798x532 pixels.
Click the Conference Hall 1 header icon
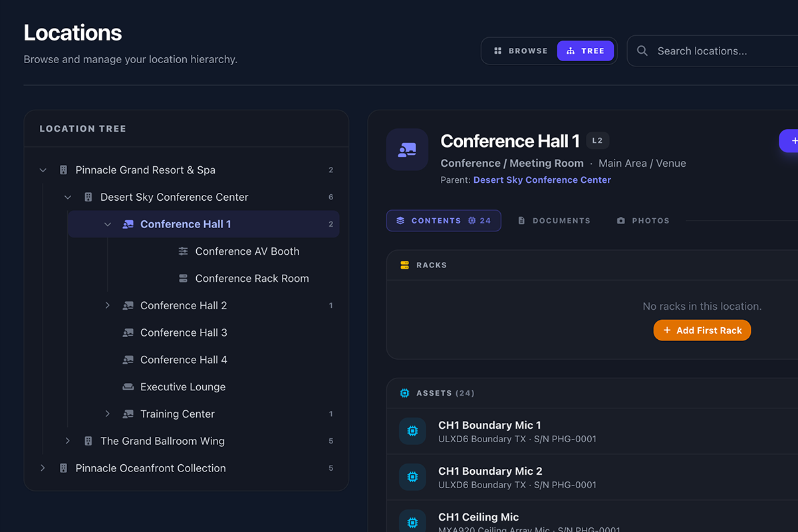[x=407, y=150]
